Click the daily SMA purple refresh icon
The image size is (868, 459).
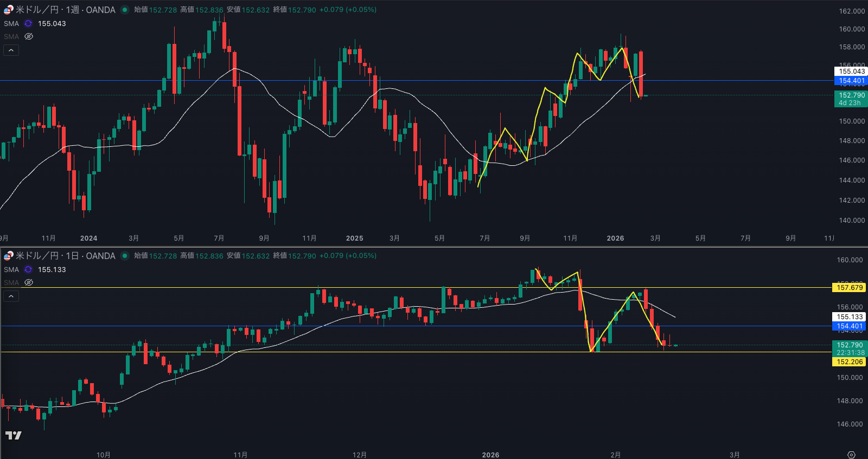click(x=28, y=270)
